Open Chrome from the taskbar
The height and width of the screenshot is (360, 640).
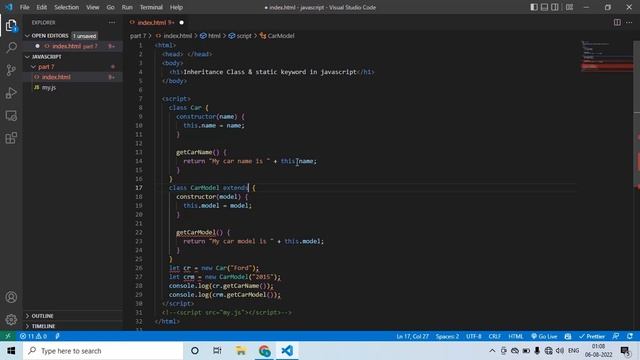[264, 351]
